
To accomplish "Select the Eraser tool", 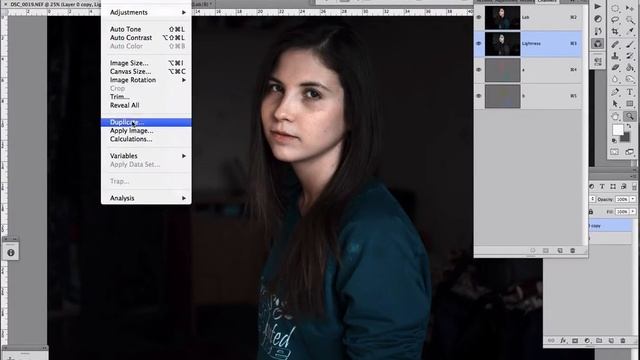I will (615, 67).
